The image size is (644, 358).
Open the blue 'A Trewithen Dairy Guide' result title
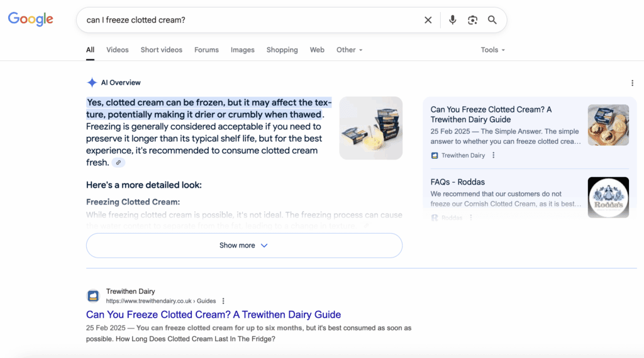tap(214, 315)
